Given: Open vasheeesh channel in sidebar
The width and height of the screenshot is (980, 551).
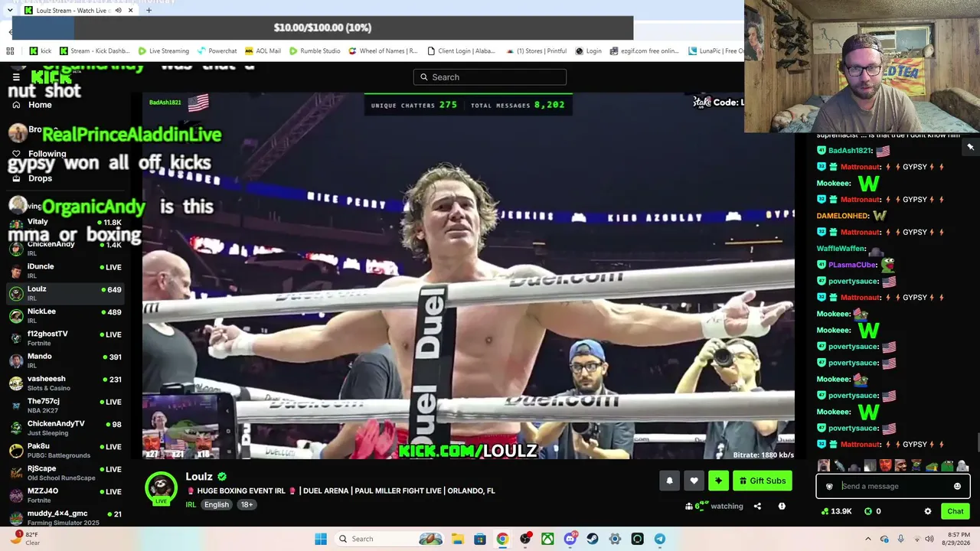Looking at the screenshot, I should (66, 383).
